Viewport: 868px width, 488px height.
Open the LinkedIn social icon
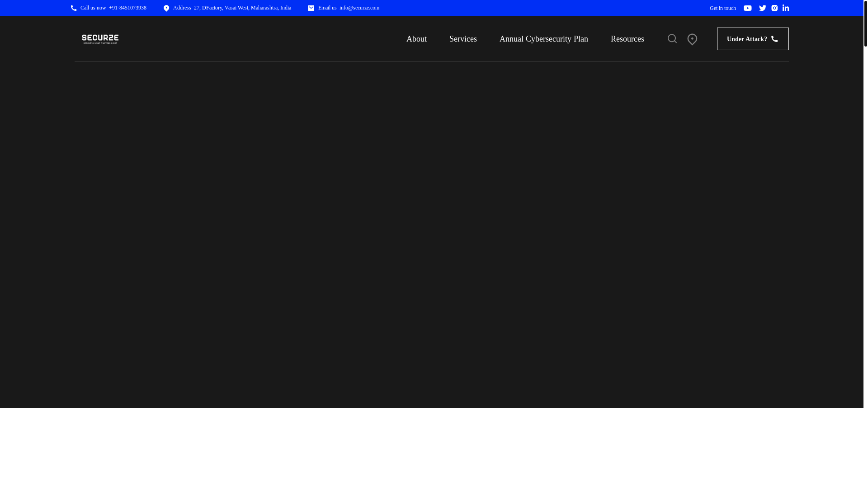click(786, 8)
